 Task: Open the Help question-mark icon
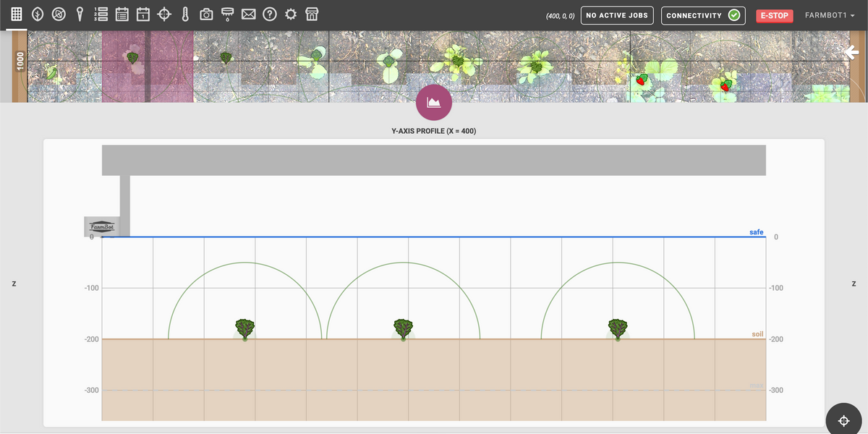pyautogui.click(x=269, y=13)
